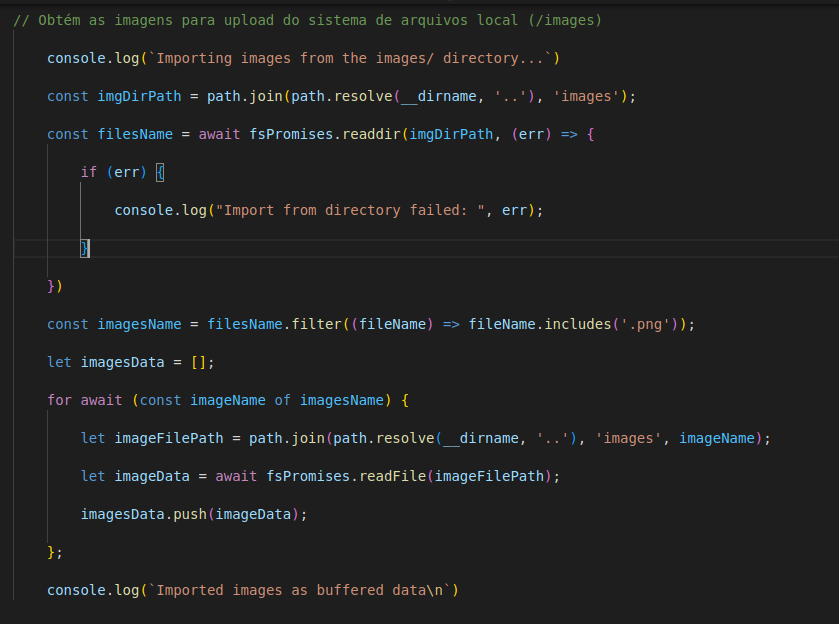Click the Portuguese comment on the first line

307,20
